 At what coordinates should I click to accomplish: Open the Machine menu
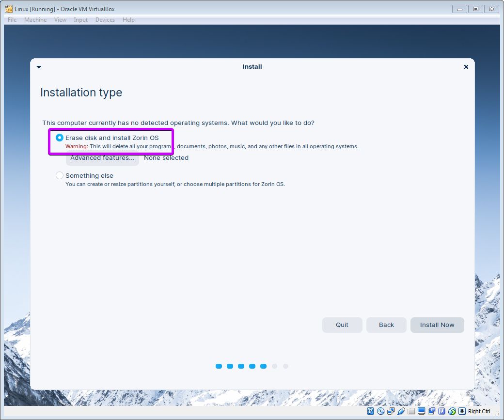click(x=35, y=19)
